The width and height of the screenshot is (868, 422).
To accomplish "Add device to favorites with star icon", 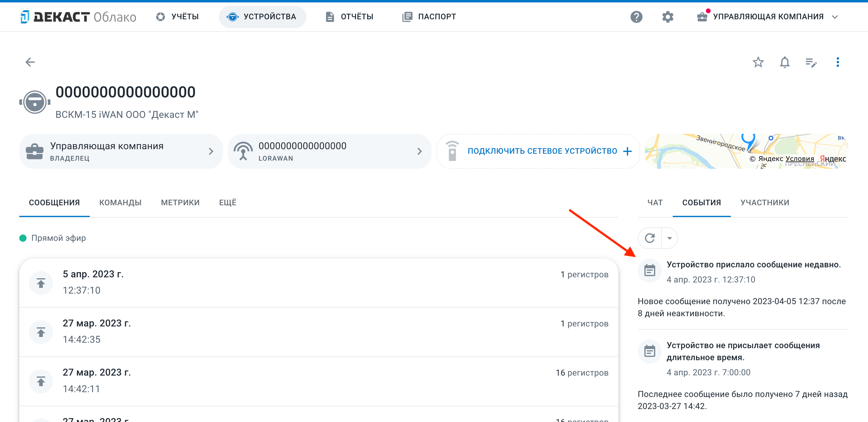I will tap(758, 62).
